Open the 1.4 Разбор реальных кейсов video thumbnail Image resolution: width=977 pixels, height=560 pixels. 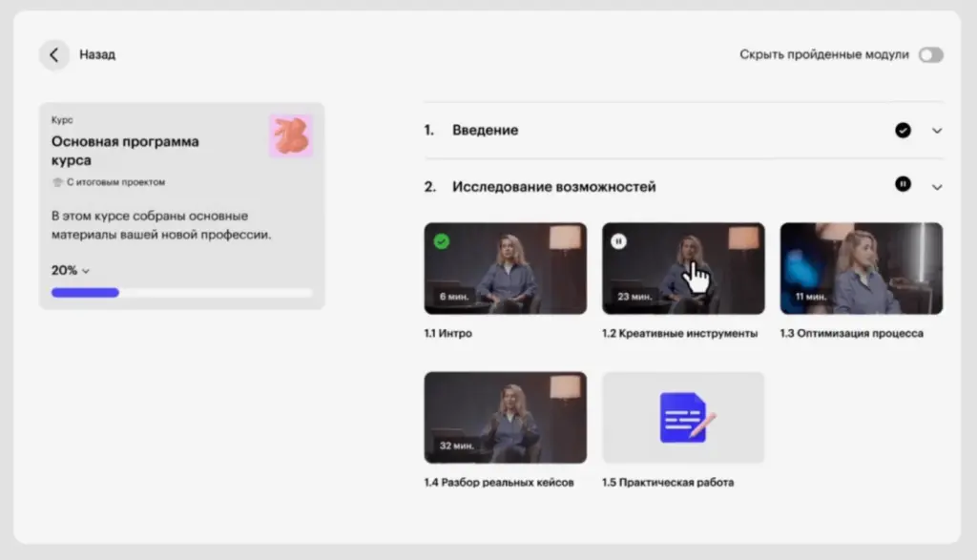505,416
